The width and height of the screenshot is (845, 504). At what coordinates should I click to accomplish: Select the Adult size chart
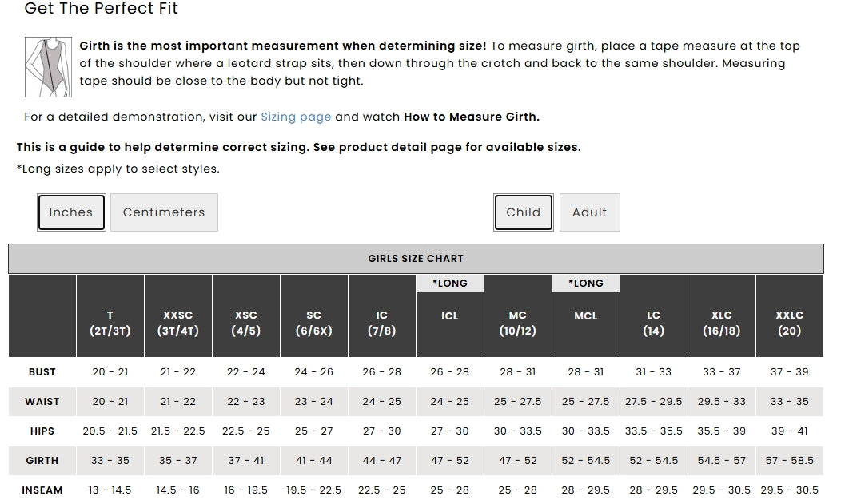pos(589,212)
